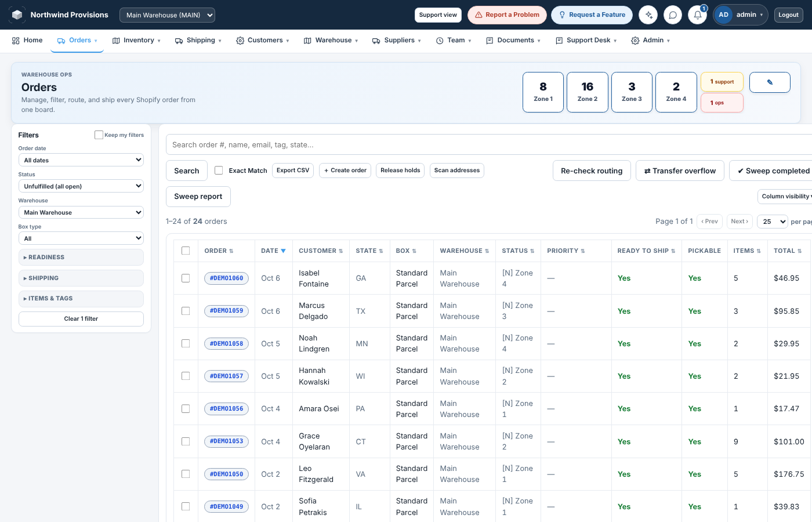Viewport: 812px width, 522px height.
Task: Click the Support Desk icon
Action: tap(559, 41)
